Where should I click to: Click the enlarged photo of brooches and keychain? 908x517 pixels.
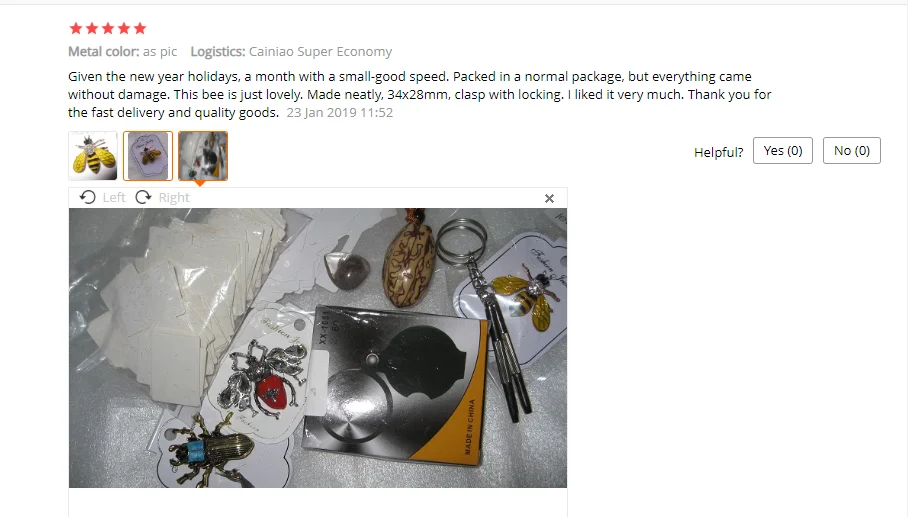point(318,348)
